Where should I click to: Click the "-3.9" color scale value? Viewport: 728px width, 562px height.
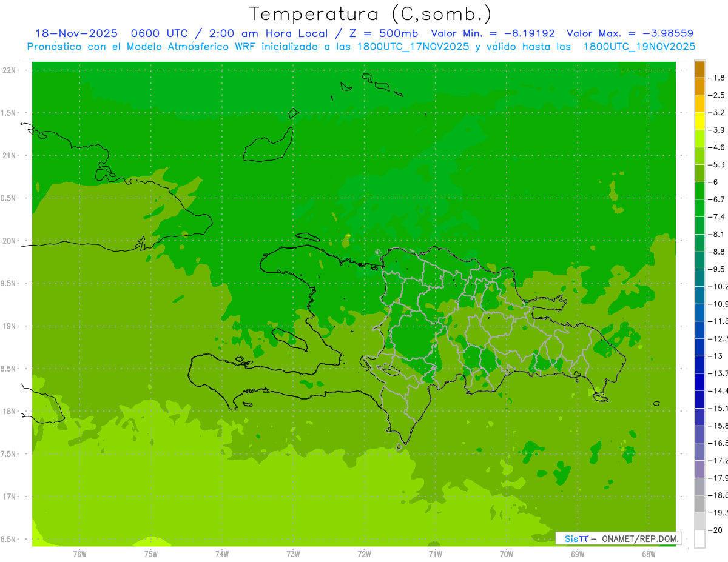tap(716, 130)
